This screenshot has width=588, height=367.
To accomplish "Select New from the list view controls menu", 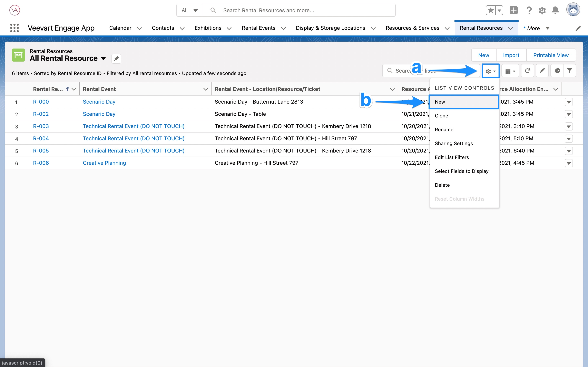I will (x=464, y=102).
